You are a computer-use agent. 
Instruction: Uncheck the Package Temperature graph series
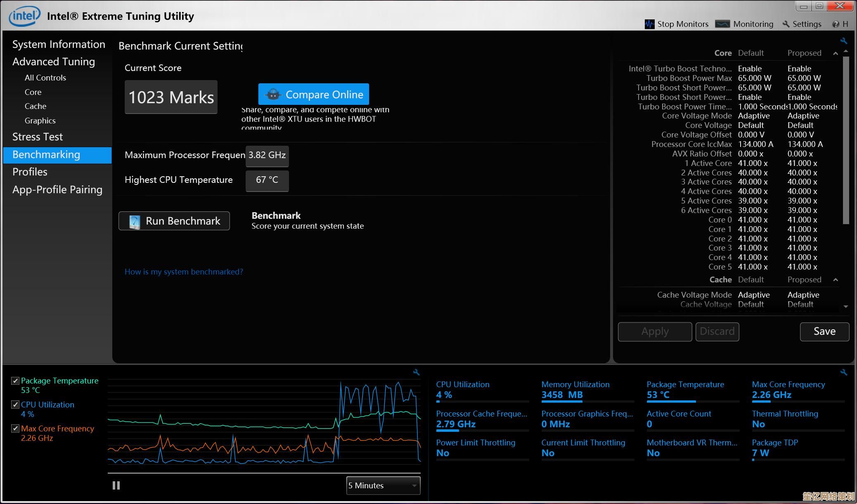(x=15, y=381)
